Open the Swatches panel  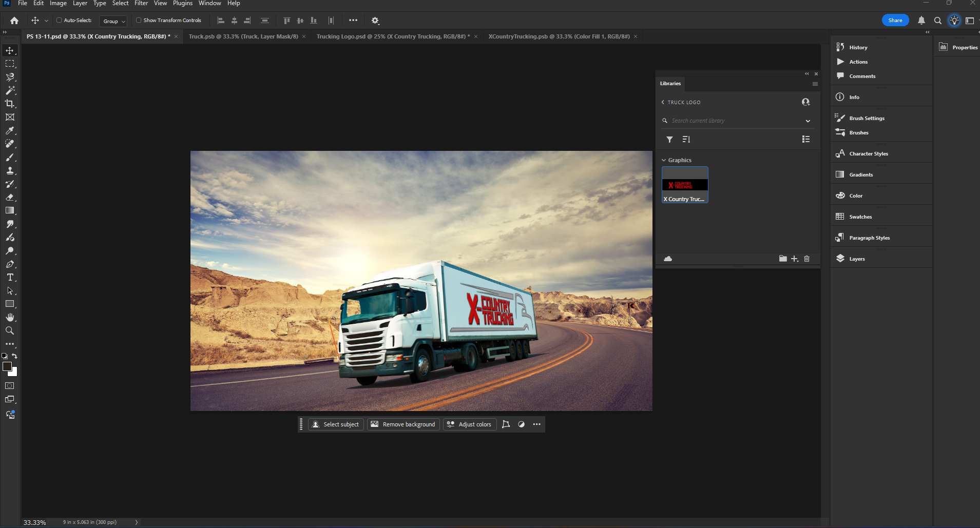[860, 217]
